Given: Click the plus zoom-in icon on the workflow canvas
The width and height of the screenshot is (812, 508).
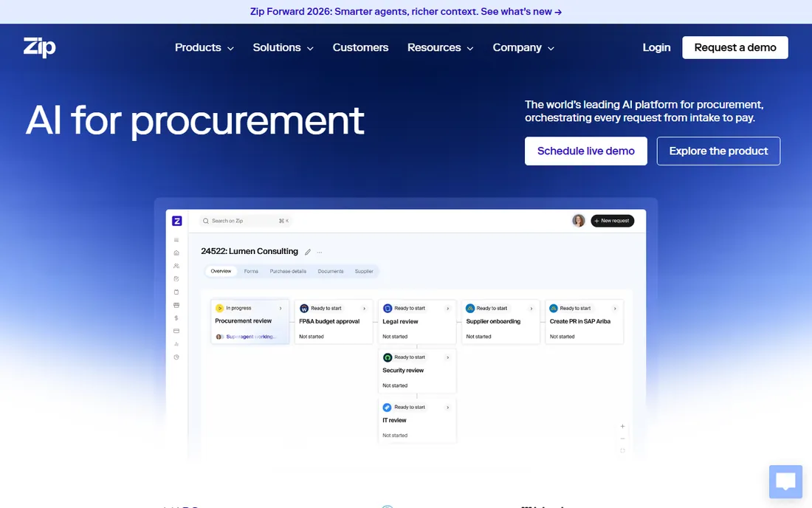Looking at the screenshot, I should point(622,426).
